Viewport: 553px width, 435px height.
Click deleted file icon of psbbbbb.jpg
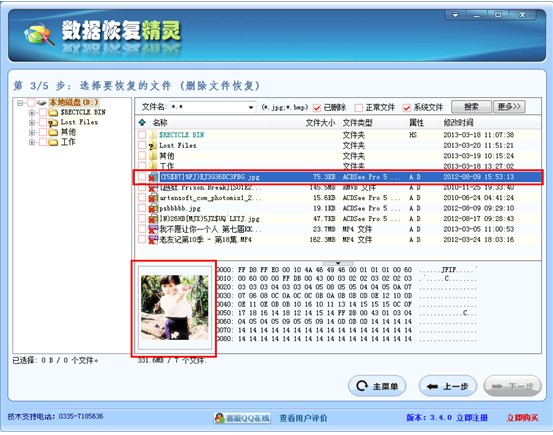(x=153, y=208)
